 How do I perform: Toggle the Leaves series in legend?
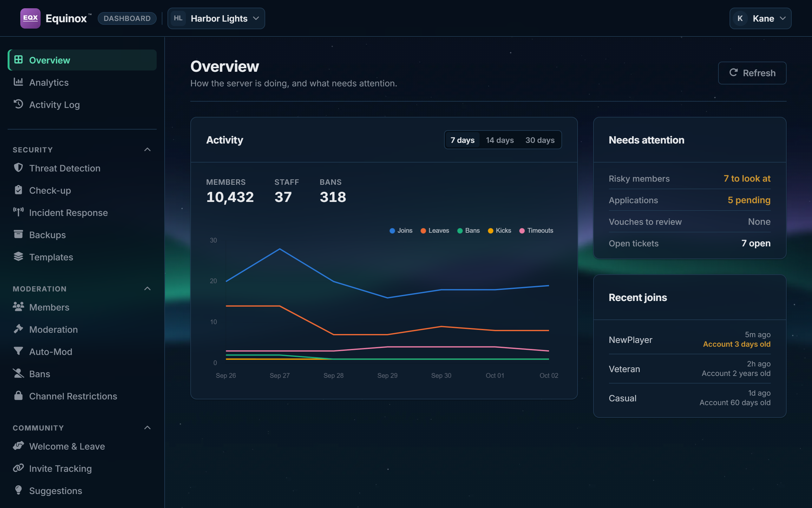click(x=435, y=231)
